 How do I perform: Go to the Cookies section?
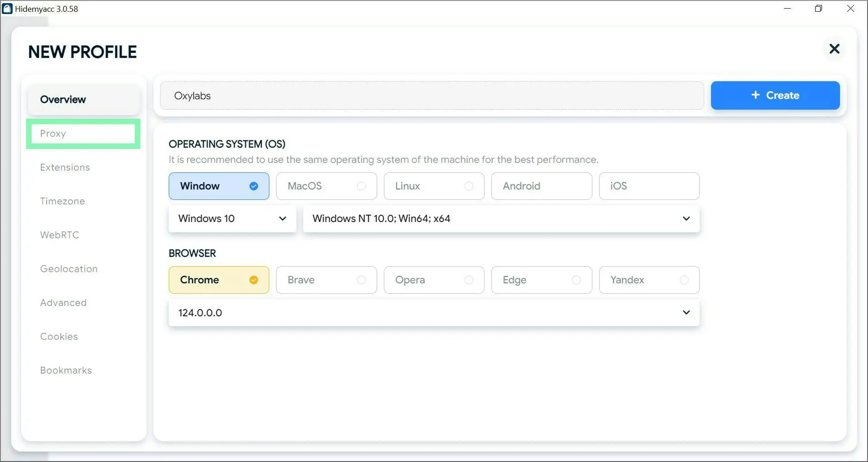[59, 336]
